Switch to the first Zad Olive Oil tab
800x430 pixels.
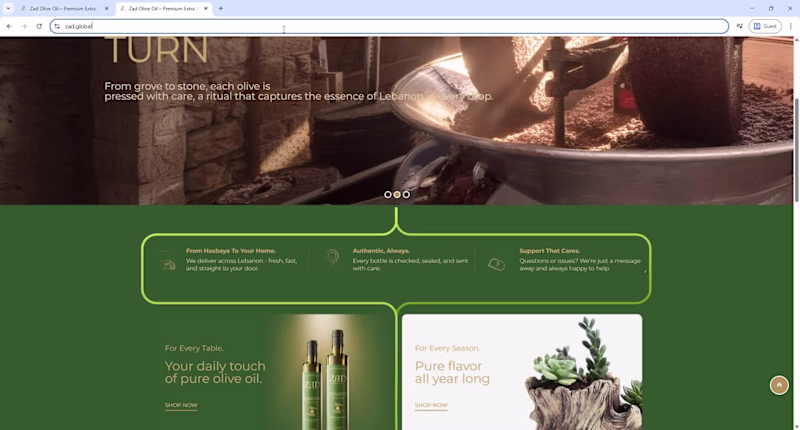tap(64, 9)
